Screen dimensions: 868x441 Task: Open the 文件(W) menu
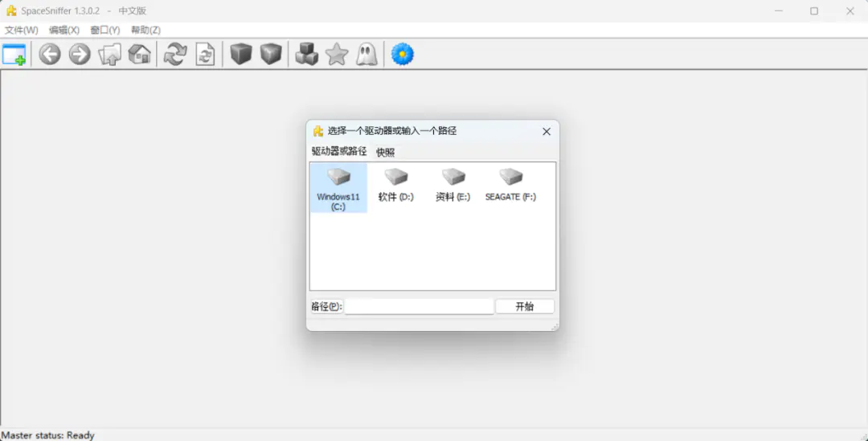[x=22, y=30]
